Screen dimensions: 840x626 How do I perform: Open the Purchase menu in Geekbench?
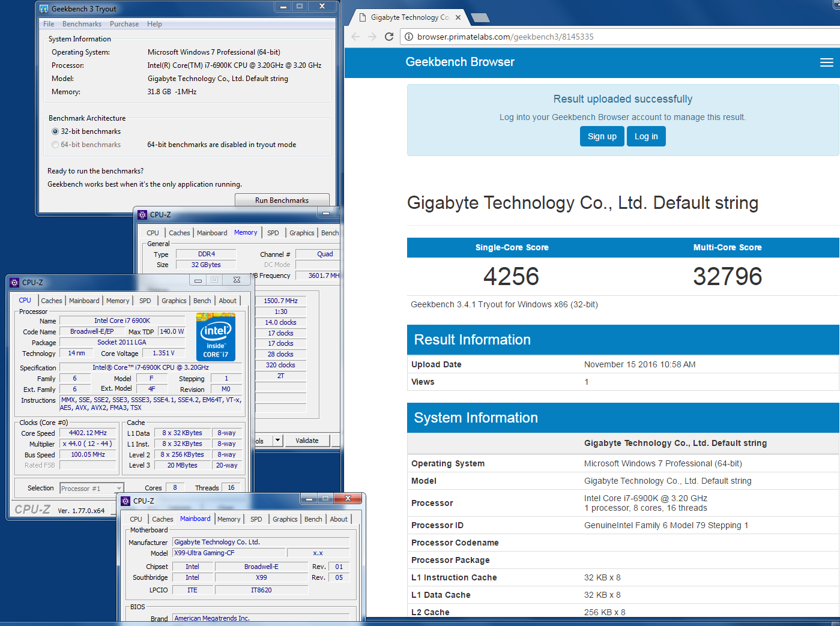[124, 24]
